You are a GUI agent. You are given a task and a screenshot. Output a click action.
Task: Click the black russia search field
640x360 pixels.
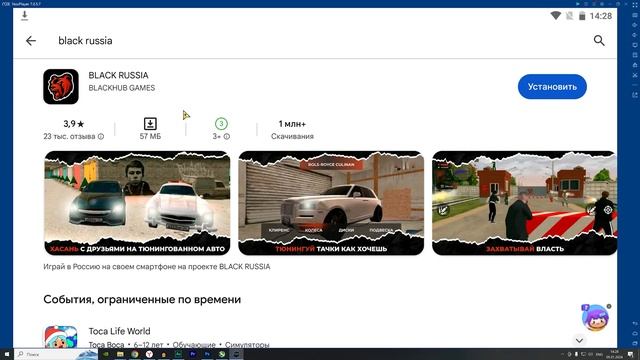[85, 40]
